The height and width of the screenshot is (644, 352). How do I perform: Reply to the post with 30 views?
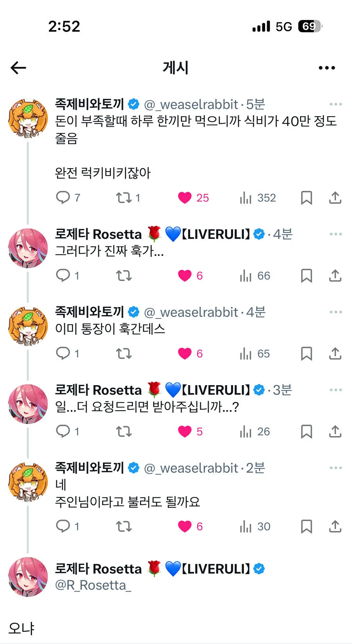tap(68, 526)
